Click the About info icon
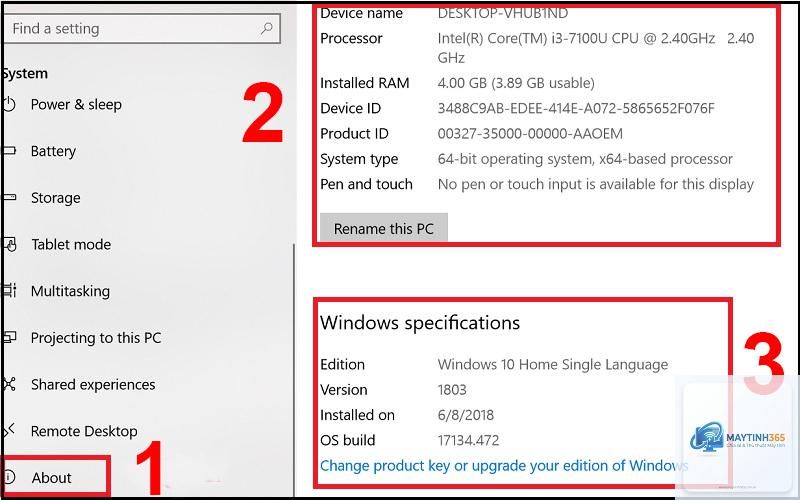 [9, 477]
